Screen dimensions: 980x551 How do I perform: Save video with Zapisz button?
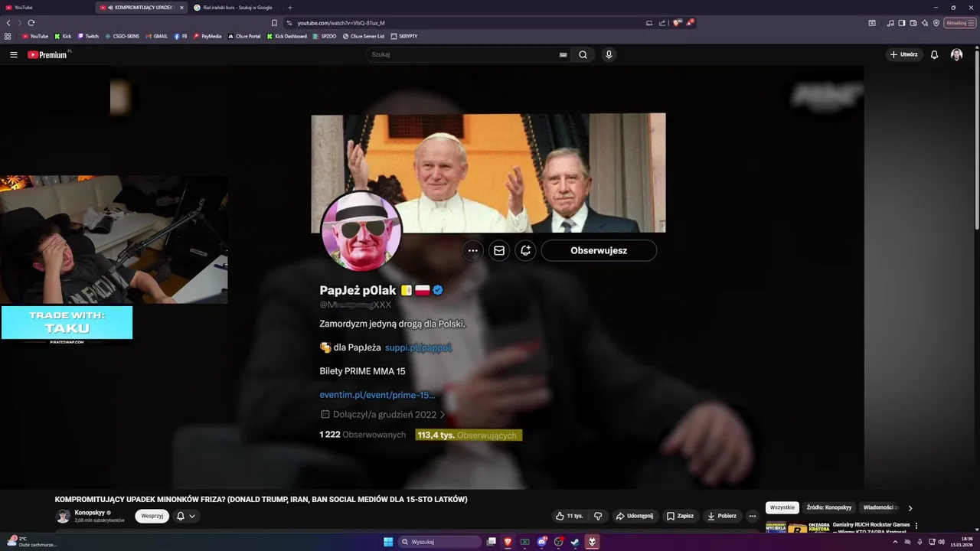click(x=680, y=516)
